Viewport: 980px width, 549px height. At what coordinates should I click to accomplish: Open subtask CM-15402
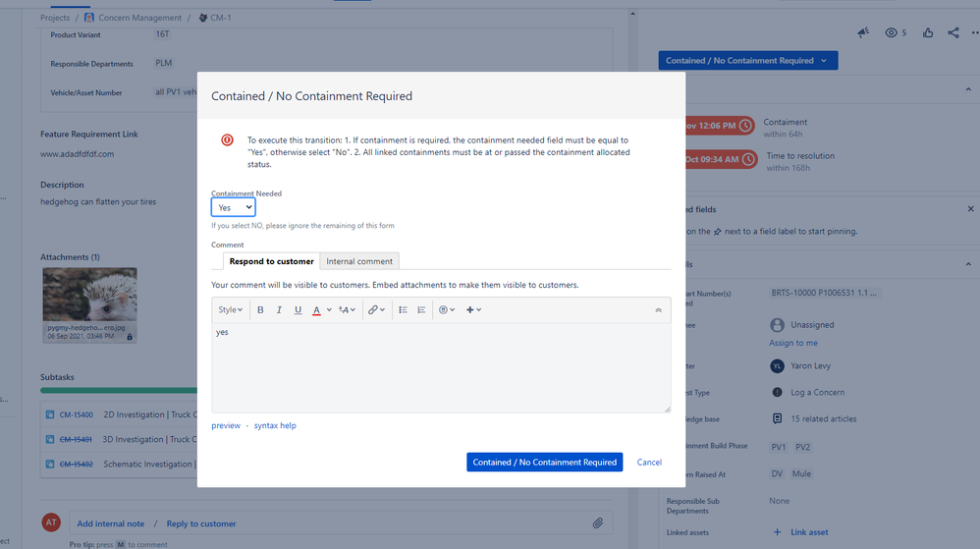pos(77,464)
